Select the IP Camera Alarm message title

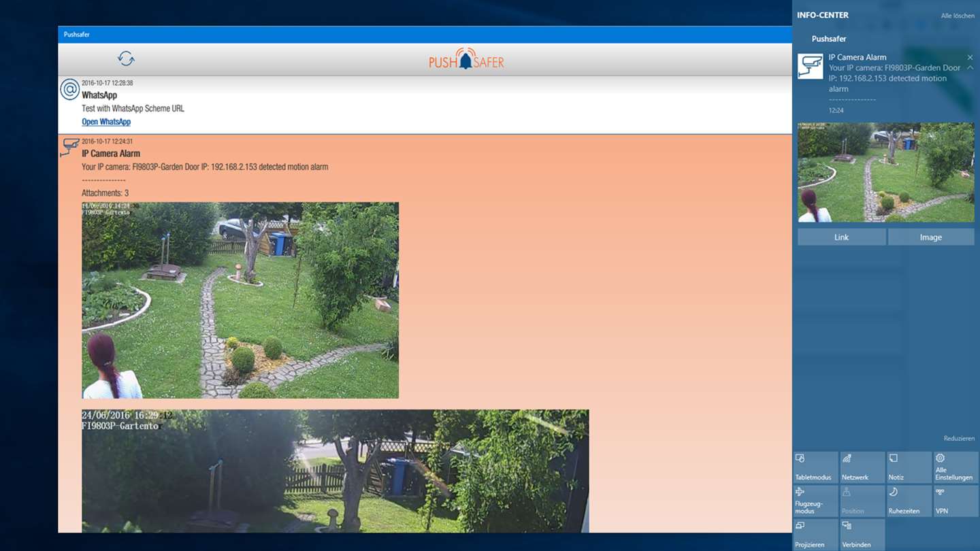[111, 154]
